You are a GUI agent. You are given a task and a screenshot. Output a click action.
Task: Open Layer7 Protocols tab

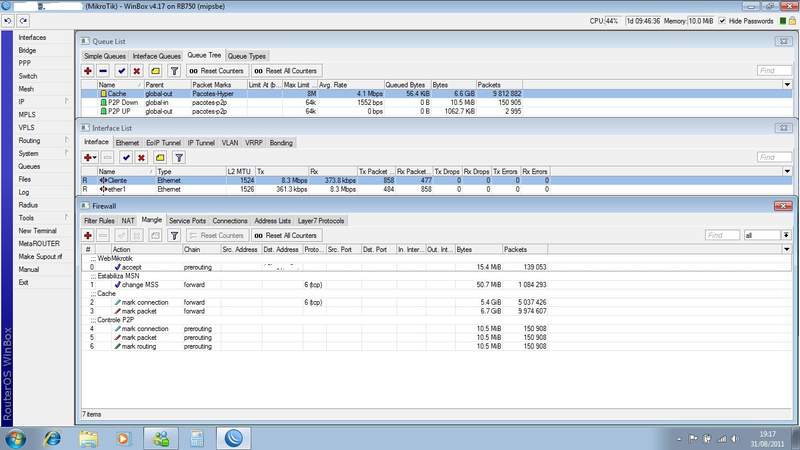[x=321, y=221]
